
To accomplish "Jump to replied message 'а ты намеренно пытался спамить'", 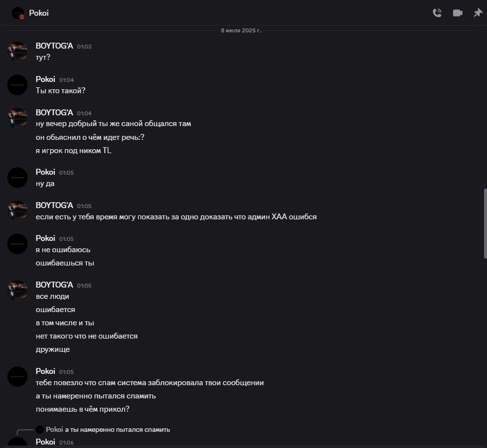I will (x=117, y=429).
